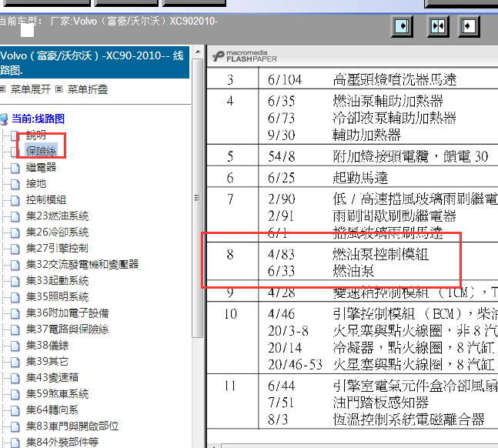Click the page icon beside 控制模组
Viewport: 498px width, 448px height.
point(15,200)
